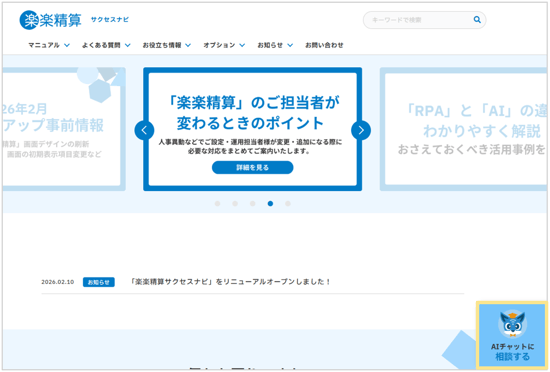Open the リニューアルオープンしました news link
This screenshot has height=372, width=550.
coord(230,282)
